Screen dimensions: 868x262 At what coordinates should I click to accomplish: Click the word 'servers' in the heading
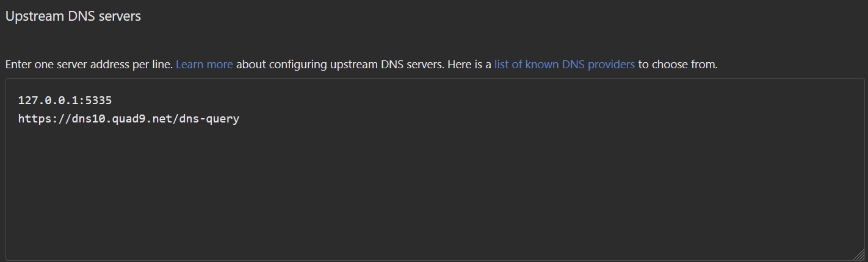120,16
